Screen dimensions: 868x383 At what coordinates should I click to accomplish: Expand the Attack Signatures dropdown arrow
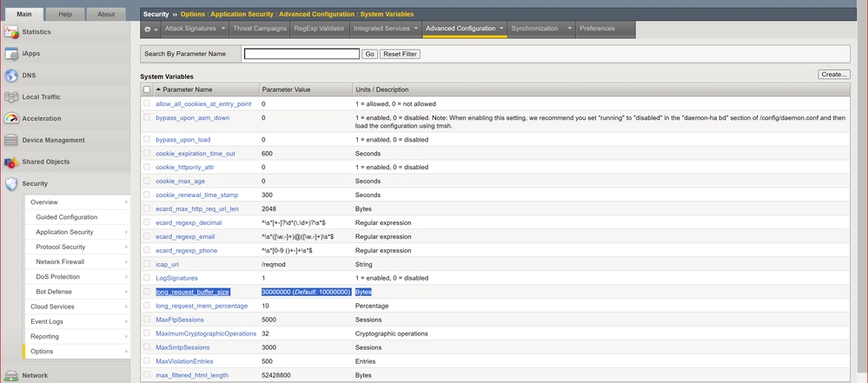[x=223, y=29]
